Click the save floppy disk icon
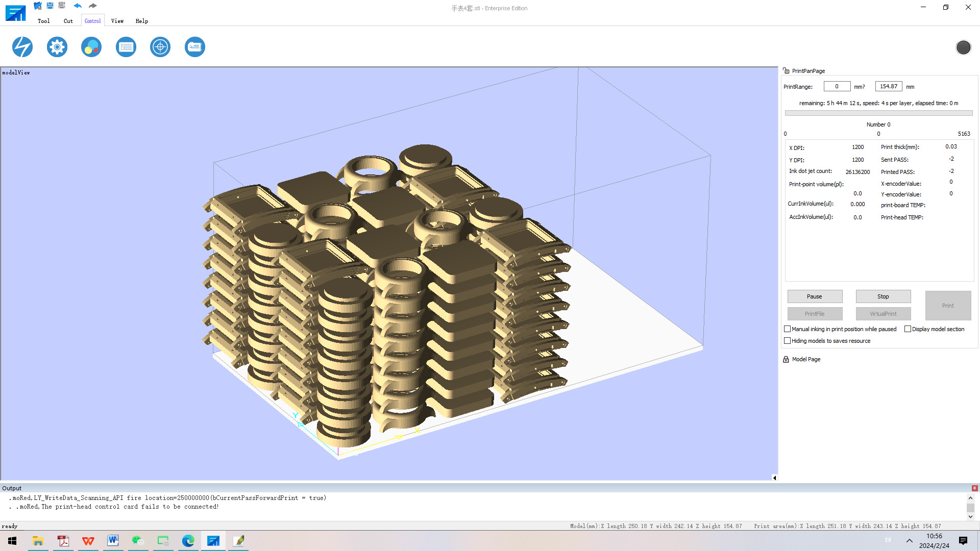Image resolution: width=980 pixels, height=551 pixels. [x=50, y=6]
